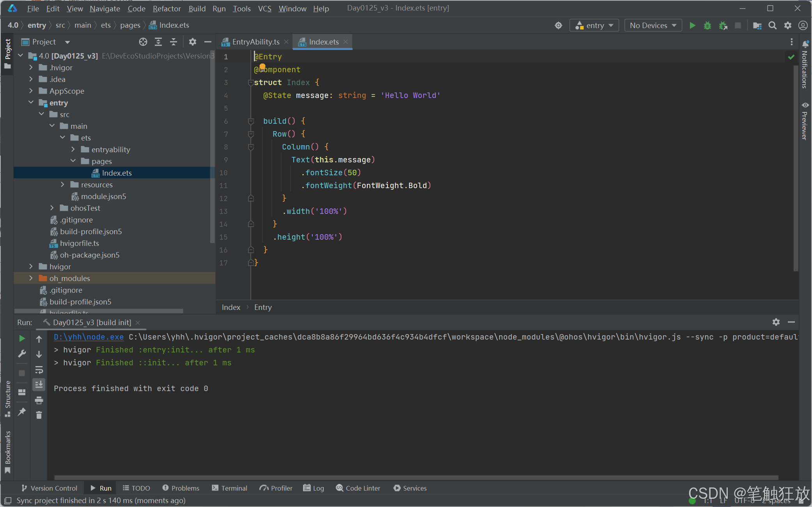The height and width of the screenshot is (507, 812).
Task: Run the entry configuration with green play button
Action: (692, 25)
